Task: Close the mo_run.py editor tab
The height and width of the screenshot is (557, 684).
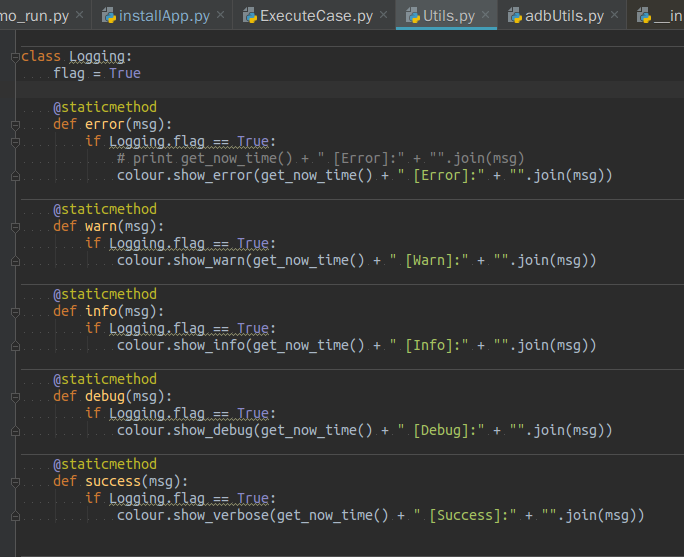Action: point(80,16)
